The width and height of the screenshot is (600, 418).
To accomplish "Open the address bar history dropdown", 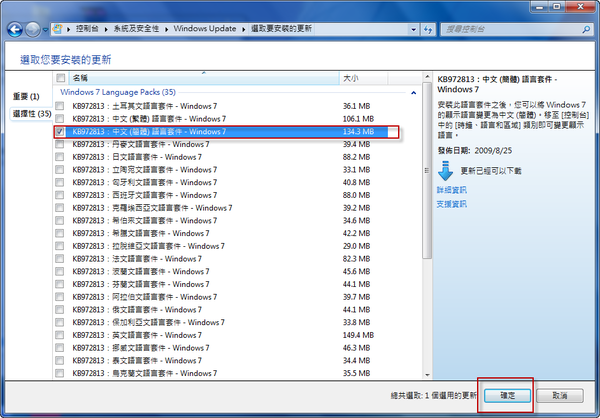I will (413, 29).
